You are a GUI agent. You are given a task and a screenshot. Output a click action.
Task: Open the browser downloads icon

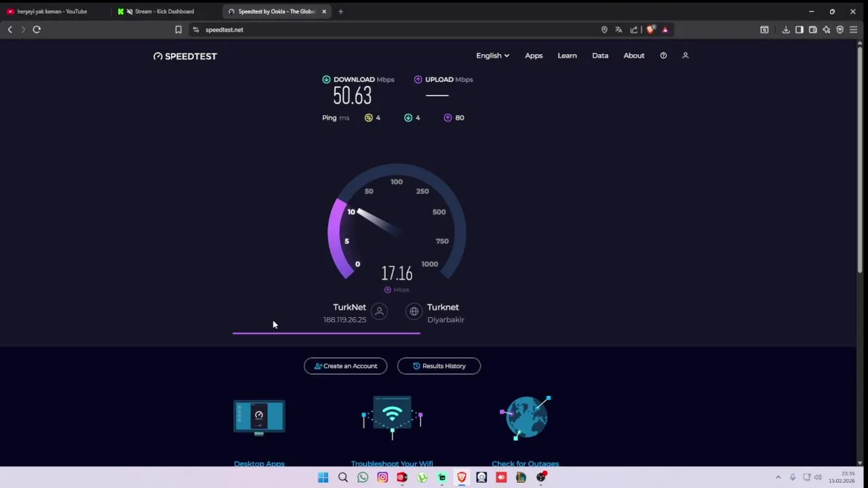tap(786, 30)
